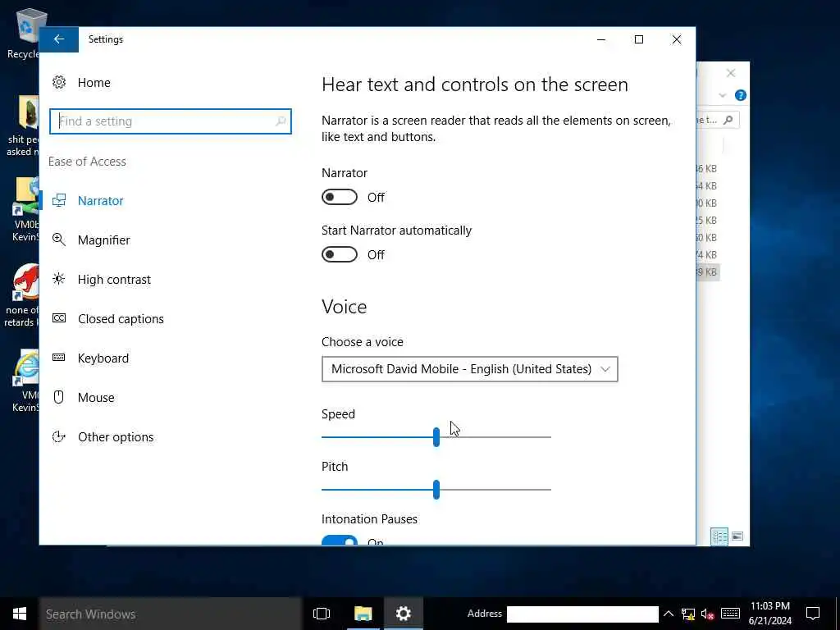
Task: Click the Other options icon
Action: tap(59, 436)
